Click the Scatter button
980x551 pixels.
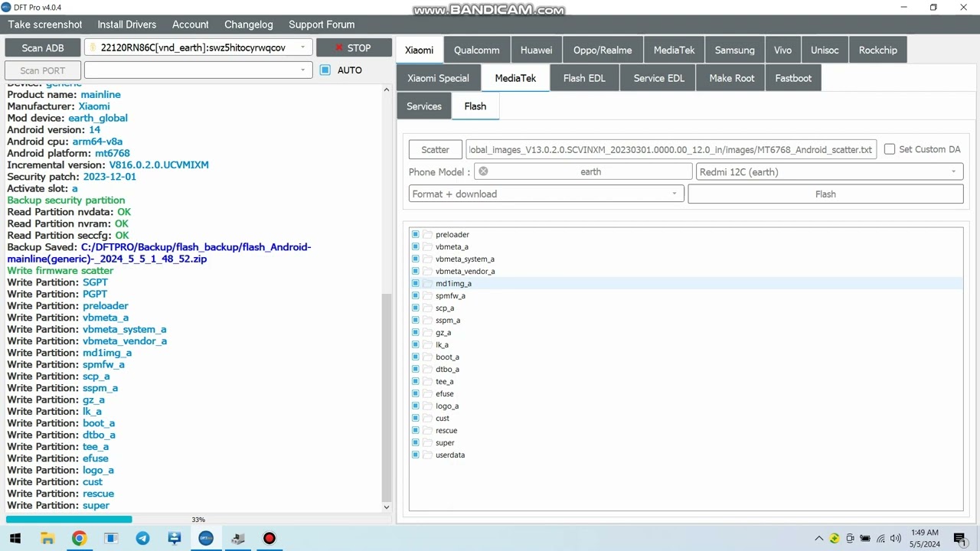point(435,149)
